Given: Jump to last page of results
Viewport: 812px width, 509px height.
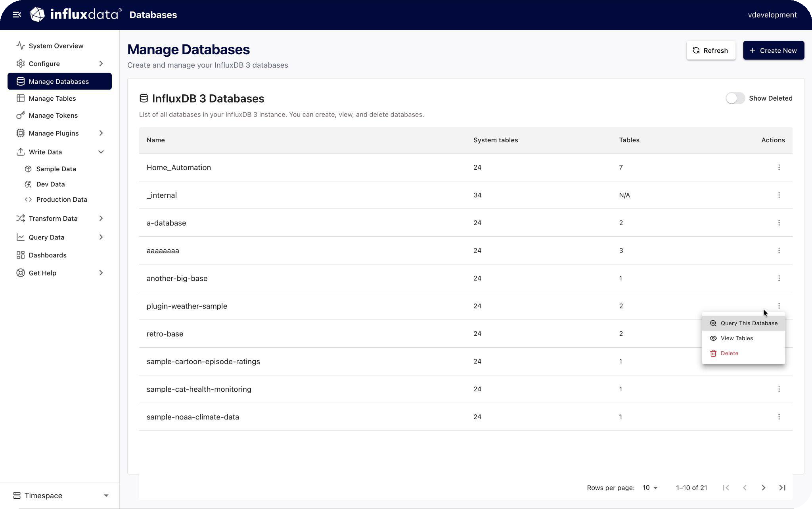Looking at the screenshot, I should coord(782,488).
